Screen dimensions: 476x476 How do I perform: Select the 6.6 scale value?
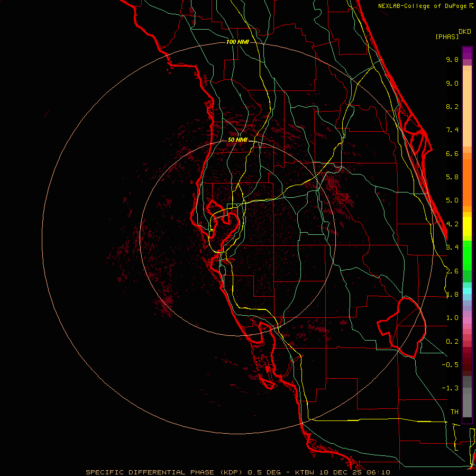452,153
